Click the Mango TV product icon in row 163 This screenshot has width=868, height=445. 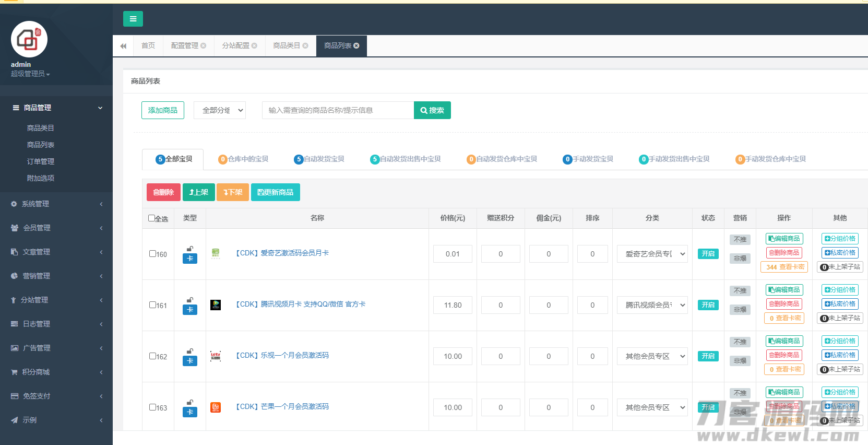click(216, 407)
